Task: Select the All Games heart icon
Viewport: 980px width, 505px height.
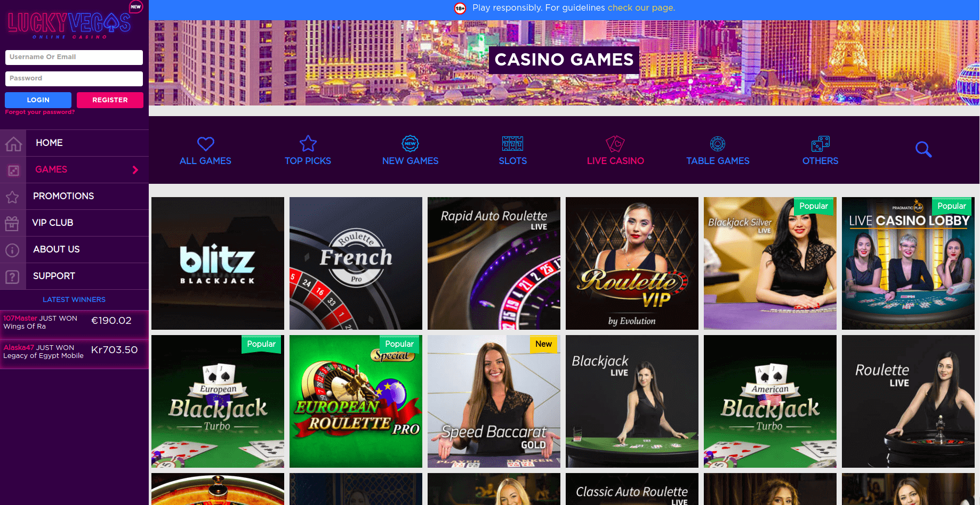Action: (205, 144)
